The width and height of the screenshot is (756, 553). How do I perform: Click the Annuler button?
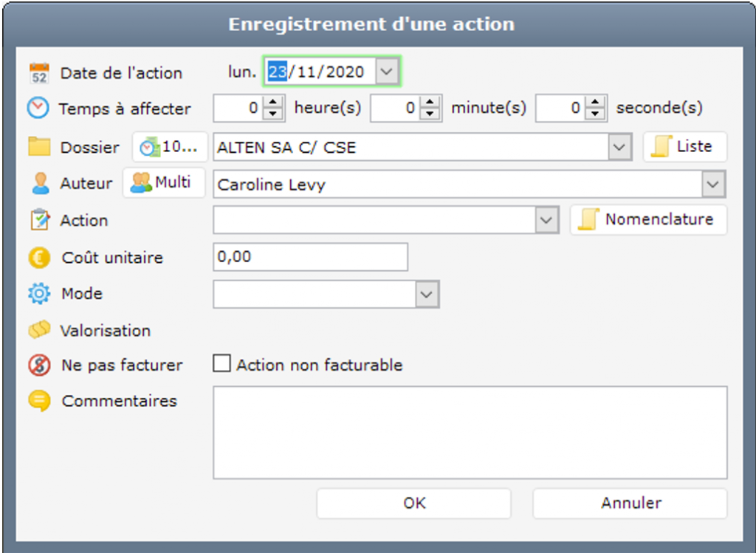[630, 504]
